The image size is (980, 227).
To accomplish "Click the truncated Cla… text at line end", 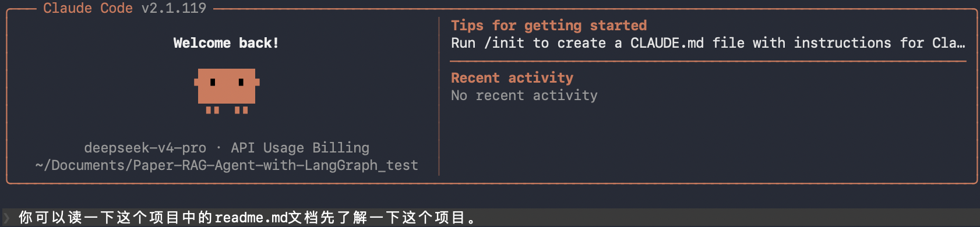I will (x=949, y=43).
